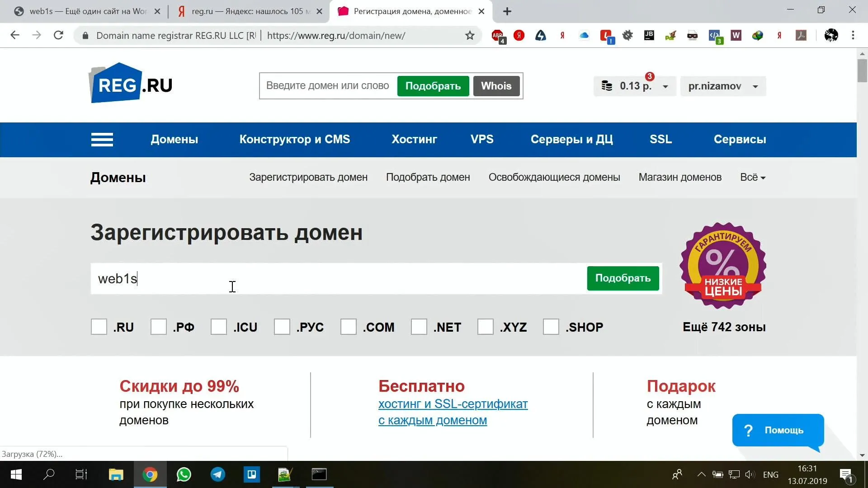The width and height of the screenshot is (868, 488).
Task: Open the Серверы и ДЦ menu item
Action: click(x=571, y=139)
